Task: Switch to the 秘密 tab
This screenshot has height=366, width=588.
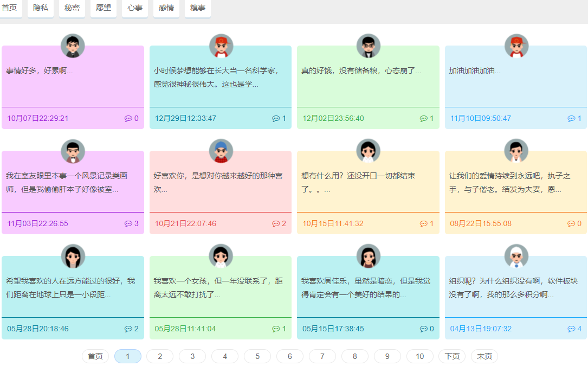Action: [x=72, y=9]
